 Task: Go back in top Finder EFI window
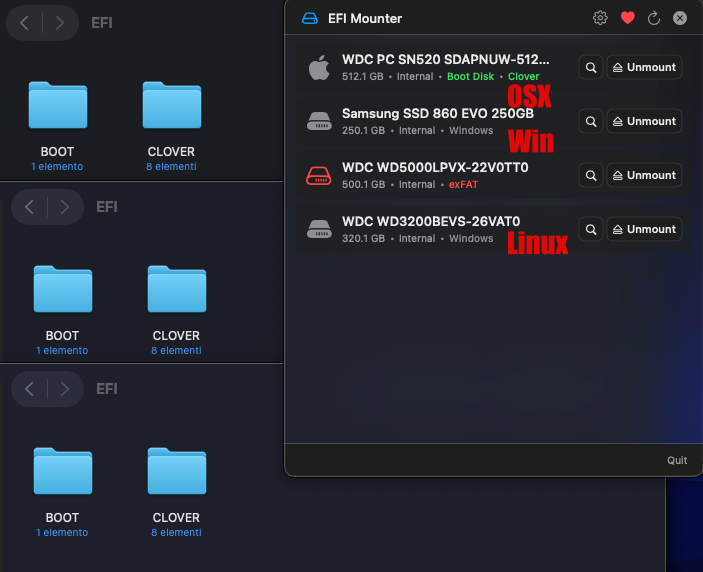[25, 23]
